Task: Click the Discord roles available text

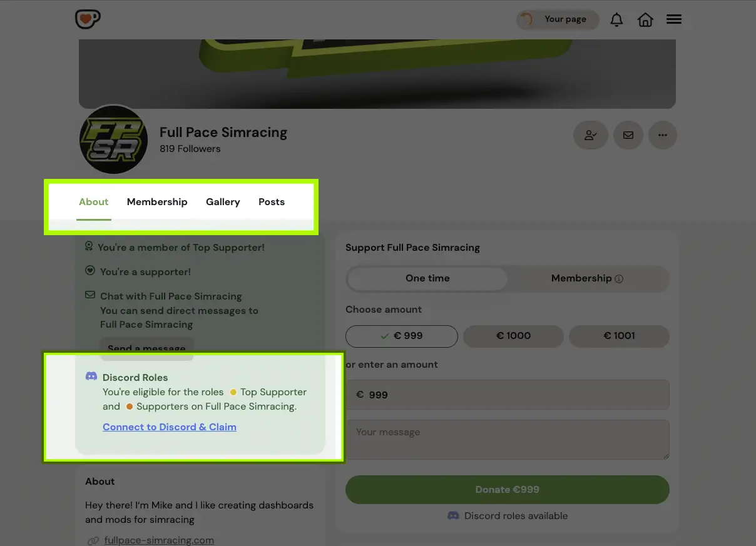Action: point(516,516)
